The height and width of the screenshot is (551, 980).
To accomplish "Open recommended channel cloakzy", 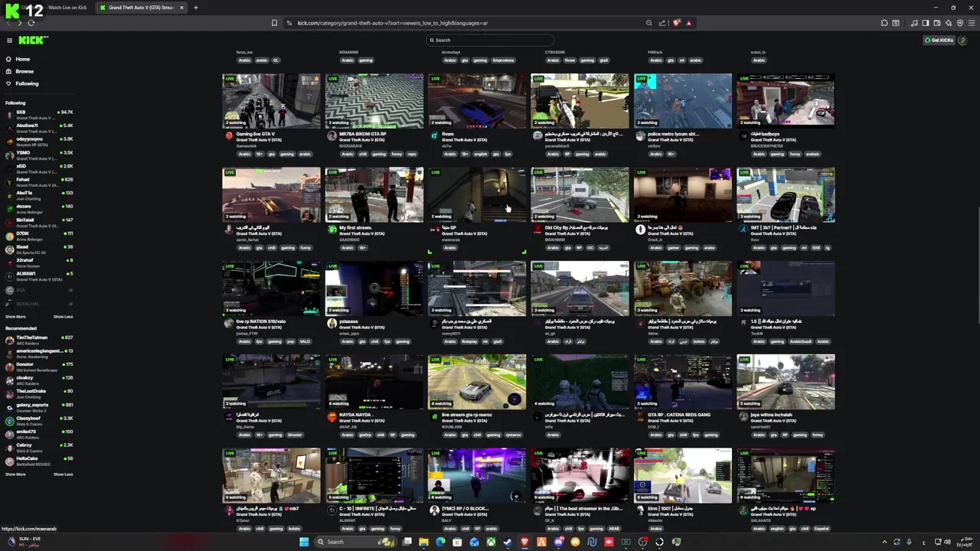I will pos(38,380).
